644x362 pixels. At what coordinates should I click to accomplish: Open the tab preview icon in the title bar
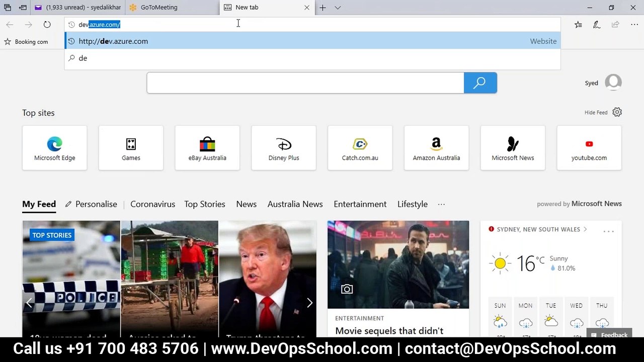8,8
